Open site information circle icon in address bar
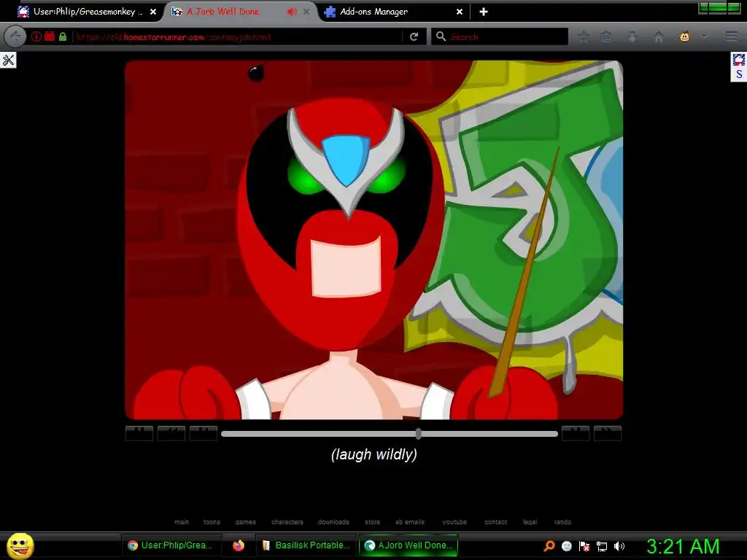This screenshot has width=747, height=560. coord(36,36)
